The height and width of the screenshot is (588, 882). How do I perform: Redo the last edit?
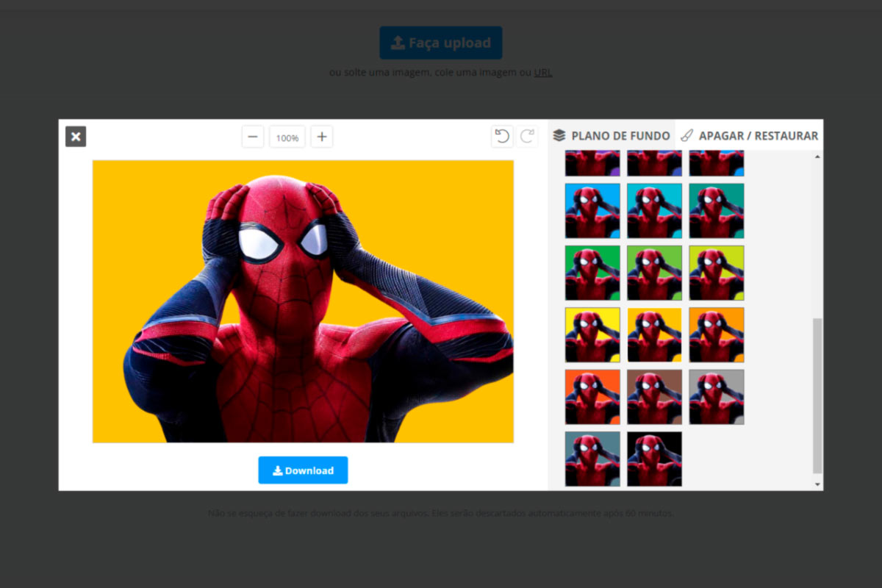click(x=527, y=137)
